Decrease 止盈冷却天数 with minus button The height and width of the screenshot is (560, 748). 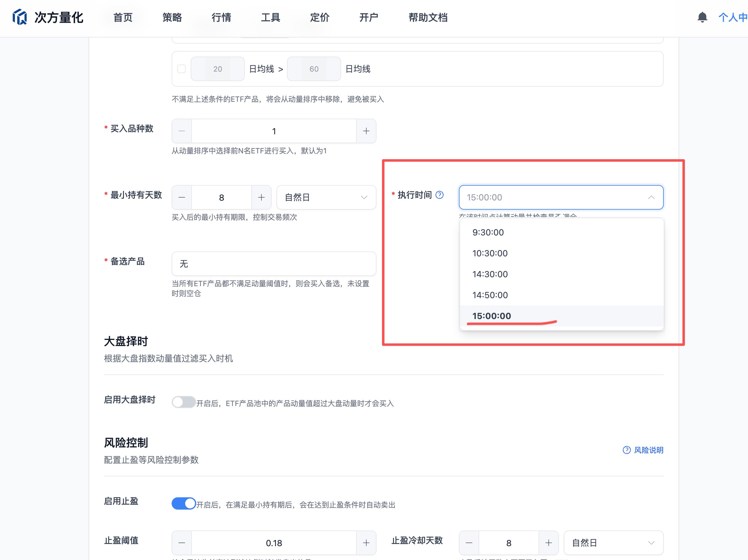(x=469, y=543)
